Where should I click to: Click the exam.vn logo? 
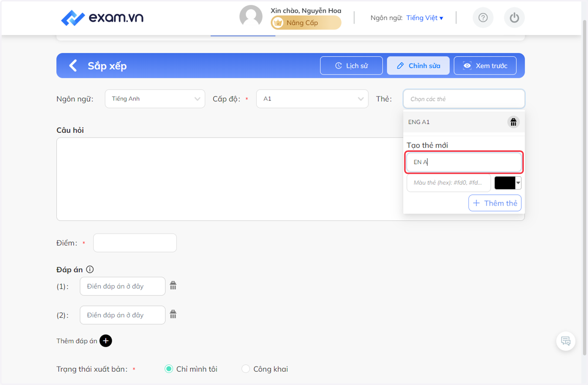[x=102, y=18]
